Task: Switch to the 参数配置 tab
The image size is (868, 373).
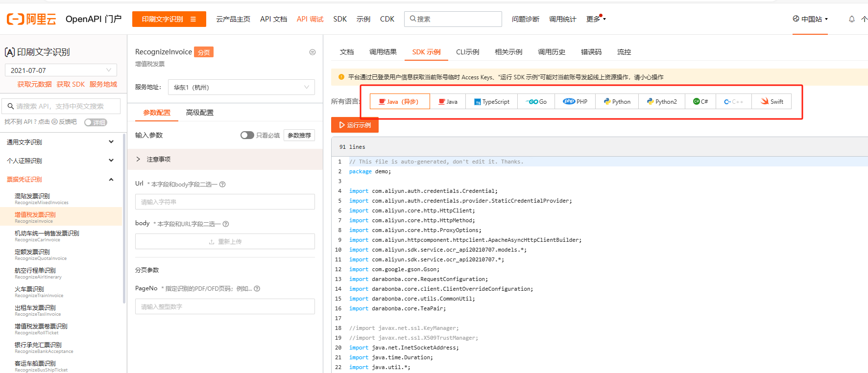Action: tap(157, 113)
